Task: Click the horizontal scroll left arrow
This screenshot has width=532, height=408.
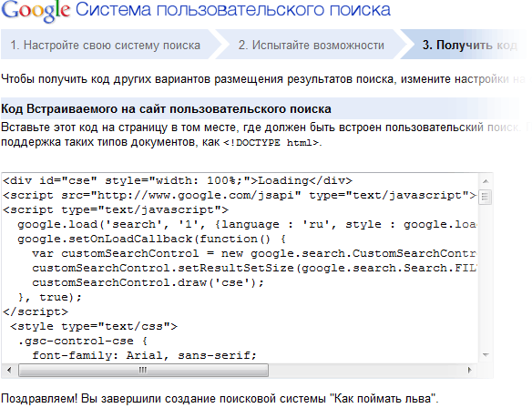Action: tap(9, 370)
